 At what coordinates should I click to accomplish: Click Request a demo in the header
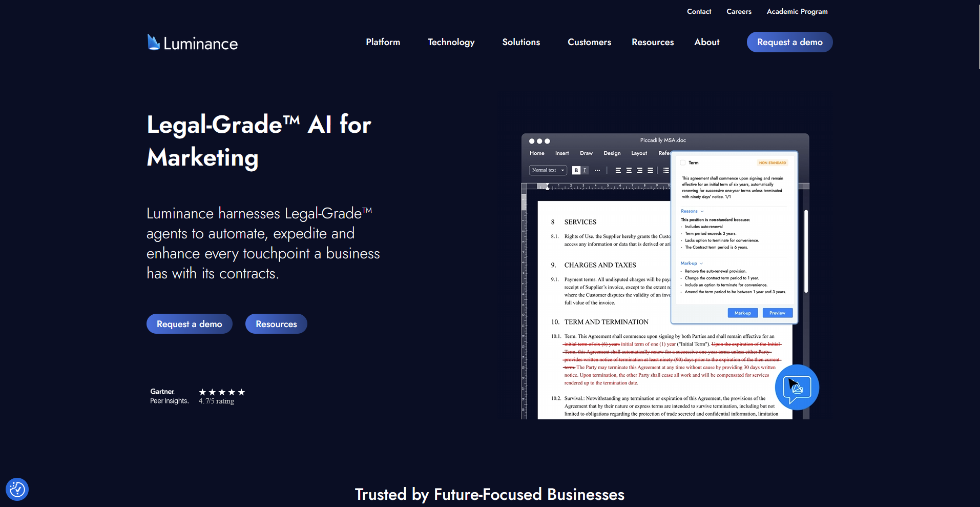(x=789, y=42)
